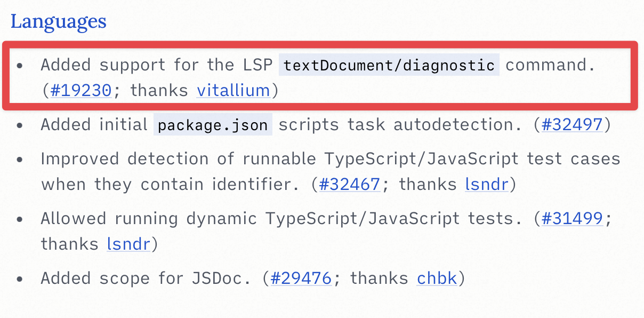The image size is (644, 318).
Task: Click the bullet before package.json entry
Action: point(20,125)
